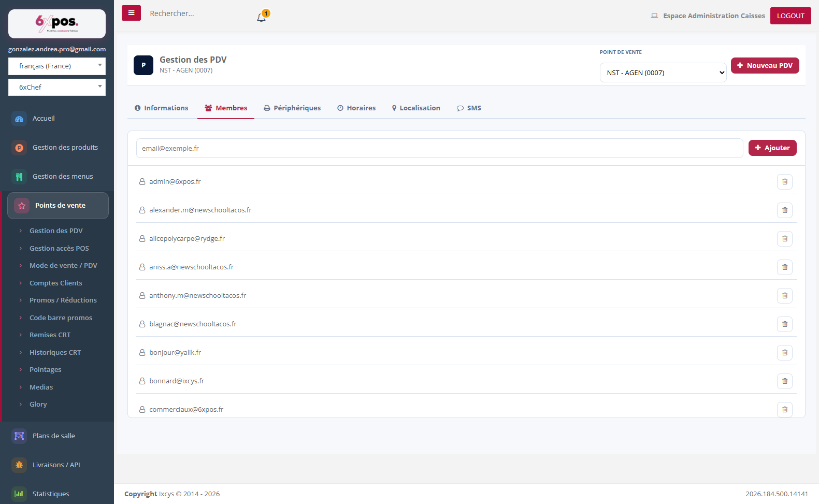This screenshot has height=504, width=819.
Task: Open the 6xChef brand dropdown
Action: [x=57, y=87]
